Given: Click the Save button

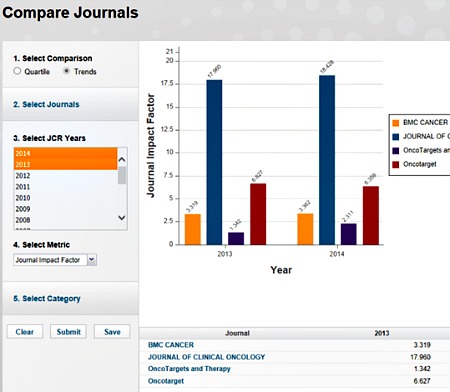Looking at the screenshot, I should coord(112,332).
